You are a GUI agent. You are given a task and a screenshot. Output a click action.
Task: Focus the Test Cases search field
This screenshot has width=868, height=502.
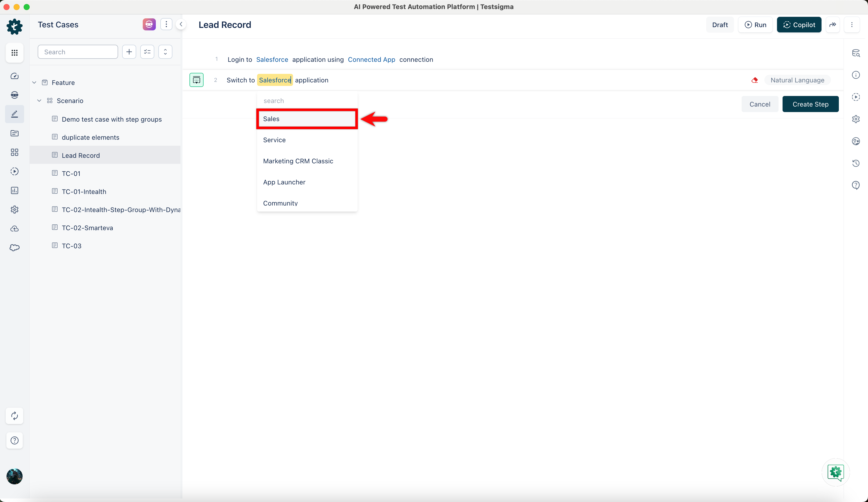pyautogui.click(x=78, y=52)
